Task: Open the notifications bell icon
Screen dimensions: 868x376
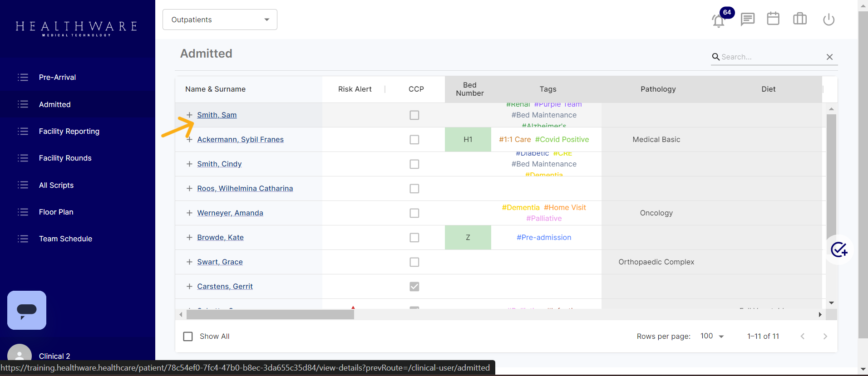Action: click(x=718, y=20)
